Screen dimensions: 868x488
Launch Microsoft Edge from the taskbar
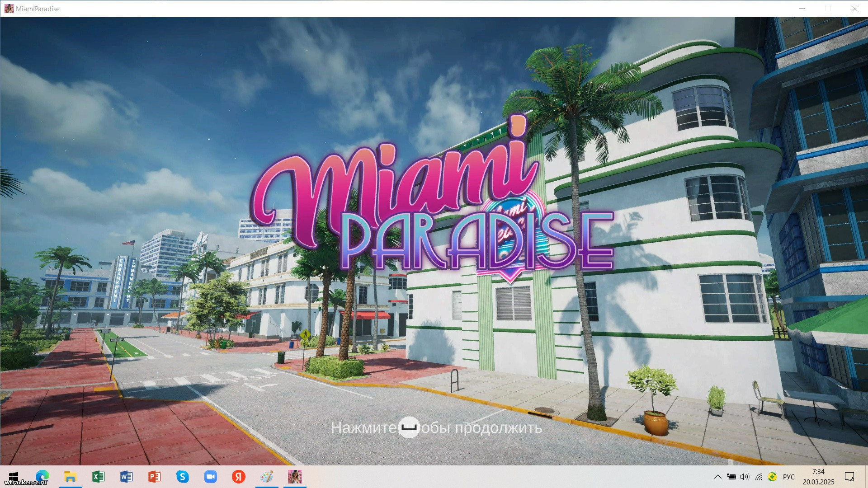(x=42, y=477)
